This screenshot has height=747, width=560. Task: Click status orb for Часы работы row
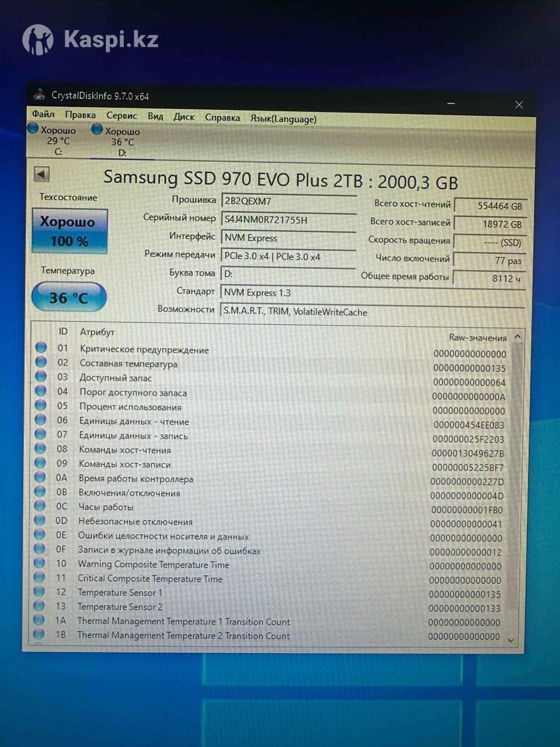pyautogui.click(x=40, y=505)
